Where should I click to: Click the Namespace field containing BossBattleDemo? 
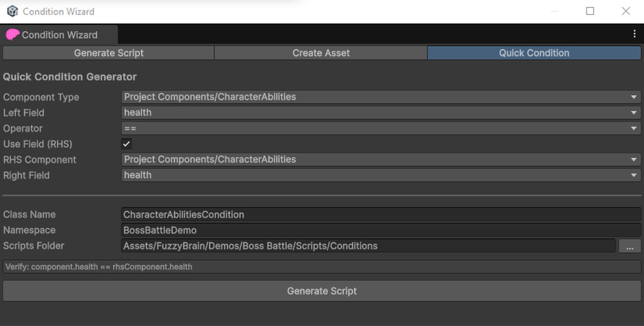coord(381,230)
